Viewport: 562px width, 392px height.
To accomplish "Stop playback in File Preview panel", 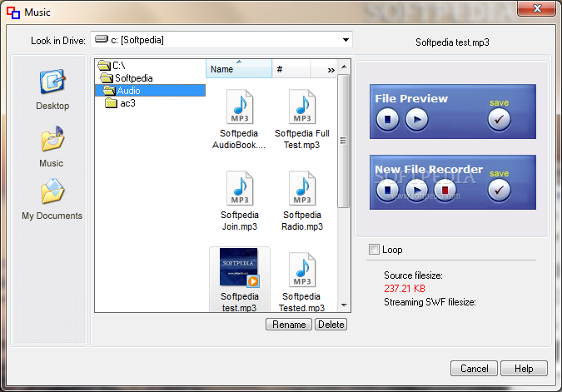I will coord(387,119).
